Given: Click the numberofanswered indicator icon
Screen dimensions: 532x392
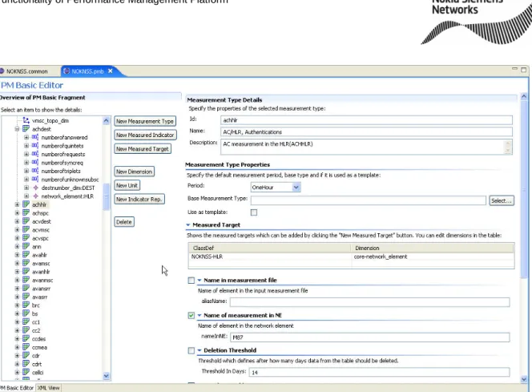Looking at the screenshot, I should coord(35,137).
